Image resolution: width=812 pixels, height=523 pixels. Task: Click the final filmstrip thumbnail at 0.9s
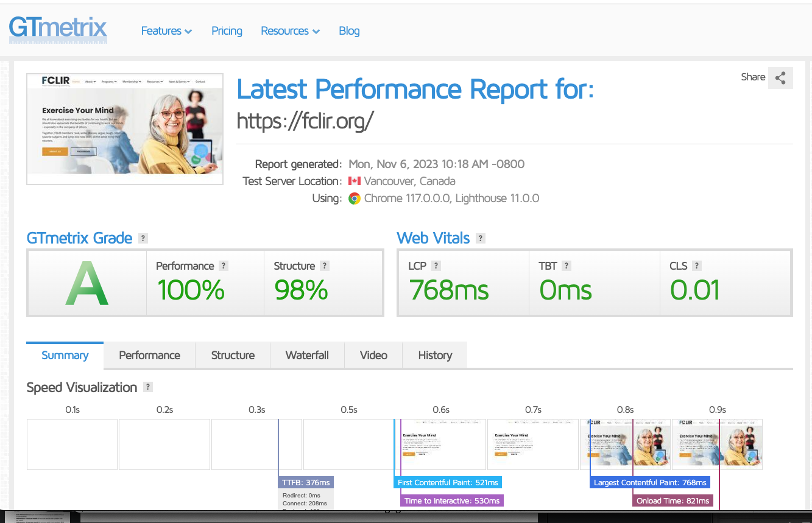point(717,444)
